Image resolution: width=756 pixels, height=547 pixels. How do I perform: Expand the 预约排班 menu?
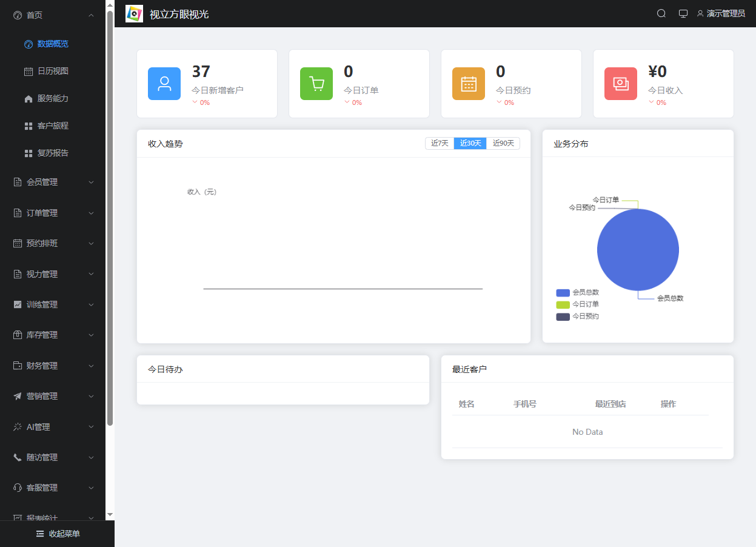pyautogui.click(x=53, y=243)
